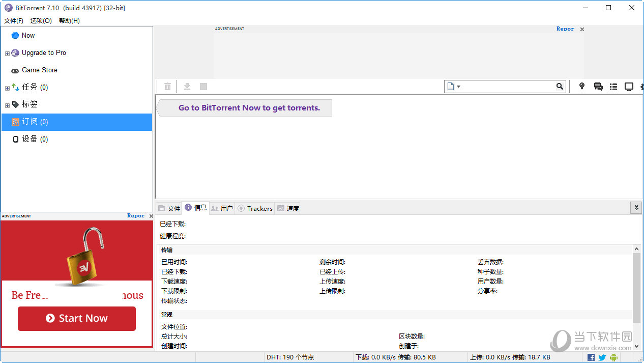Click the 健康程度: label
The image size is (644, 363).
[x=172, y=236]
